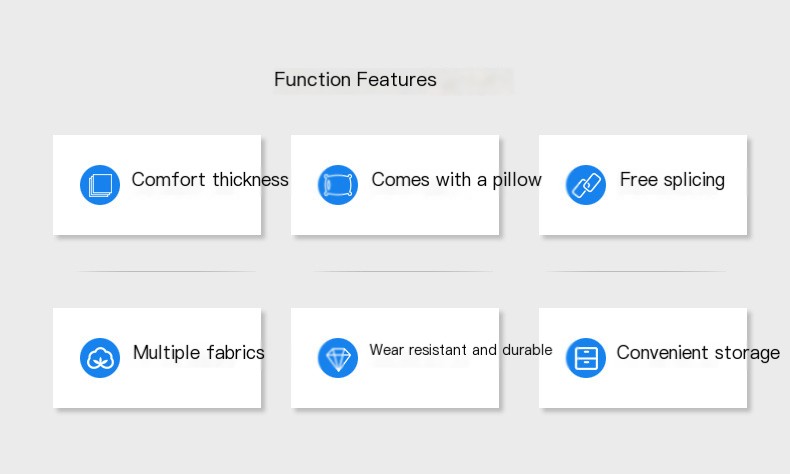Viewport: 790px width, 474px height.
Task: Click the chain link splicing icon
Action: 585,185
